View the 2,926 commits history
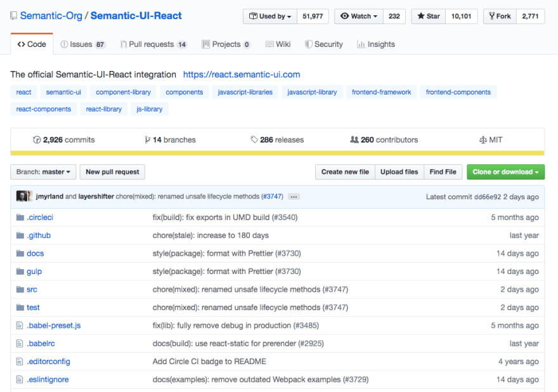The width and height of the screenshot is (558, 392). (x=64, y=140)
